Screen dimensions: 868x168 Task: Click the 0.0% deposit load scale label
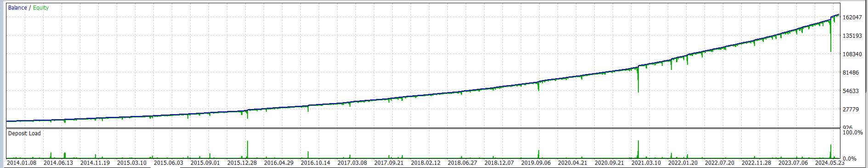(850, 159)
